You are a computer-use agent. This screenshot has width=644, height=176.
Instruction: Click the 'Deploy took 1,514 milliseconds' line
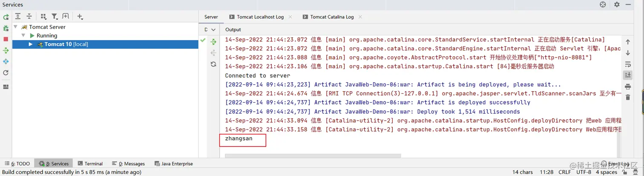373,112
